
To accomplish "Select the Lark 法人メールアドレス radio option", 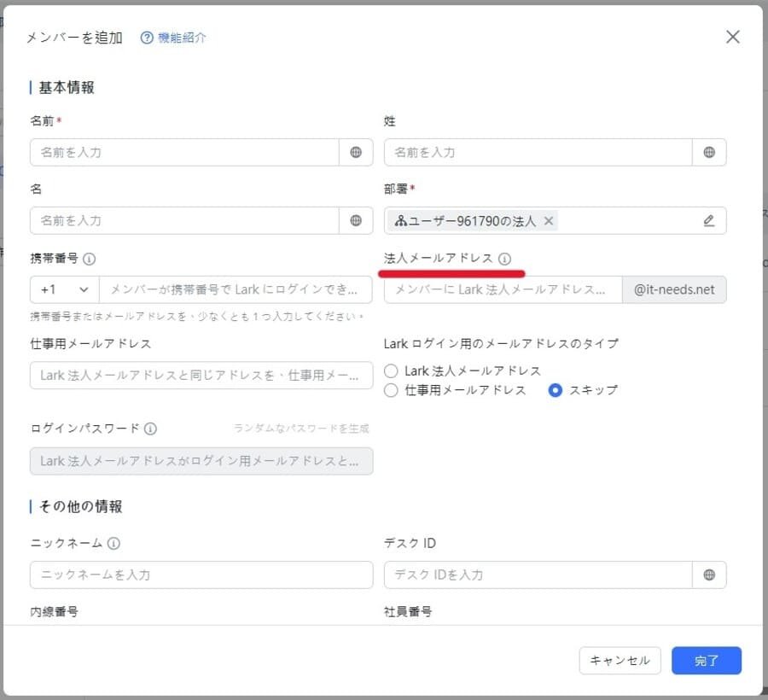I will coord(391,370).
